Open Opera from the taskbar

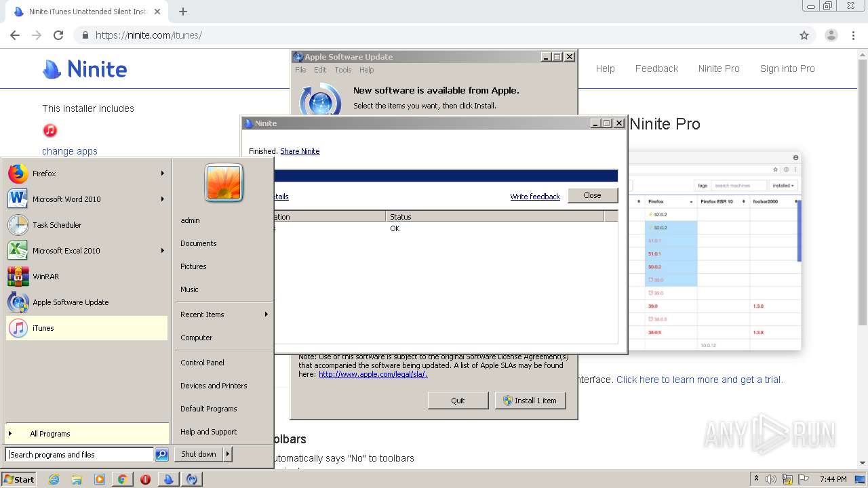[145, 479]
